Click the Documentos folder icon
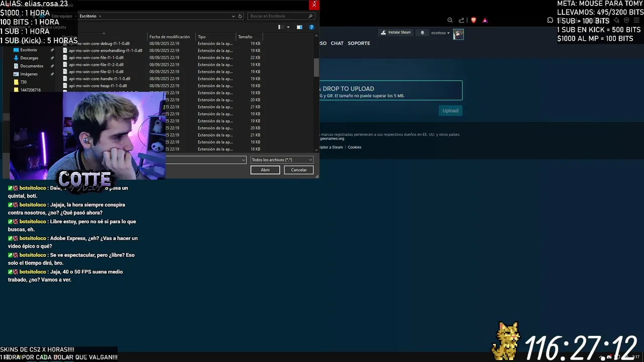The width and height of the screenshot is (644, 362). click(16, 66)
